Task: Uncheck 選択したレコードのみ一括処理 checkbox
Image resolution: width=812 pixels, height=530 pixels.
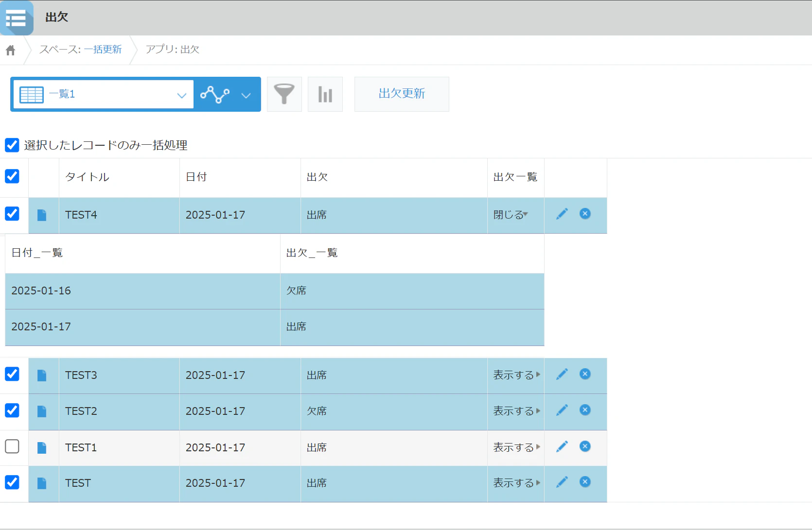Action: [x=12, y=145]
